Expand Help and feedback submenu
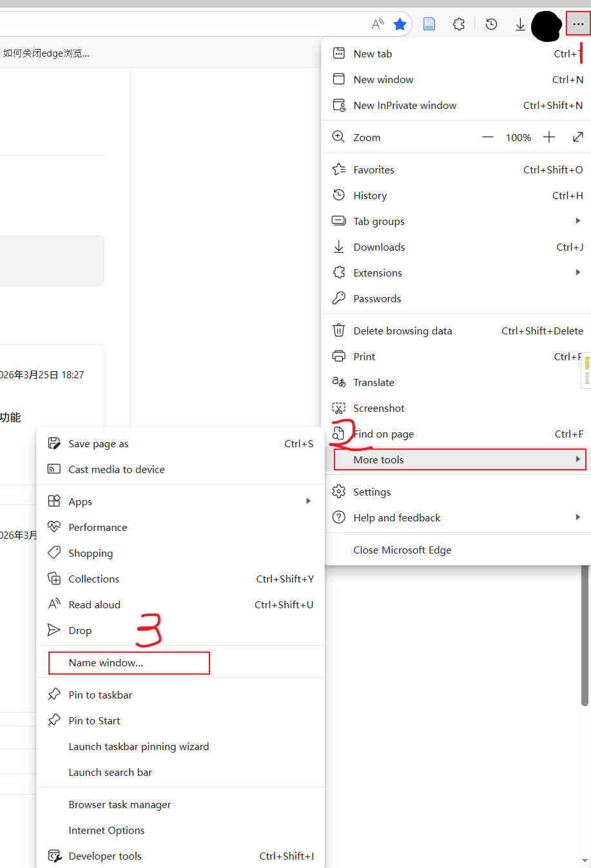591x868 pixels. [457, 517]
